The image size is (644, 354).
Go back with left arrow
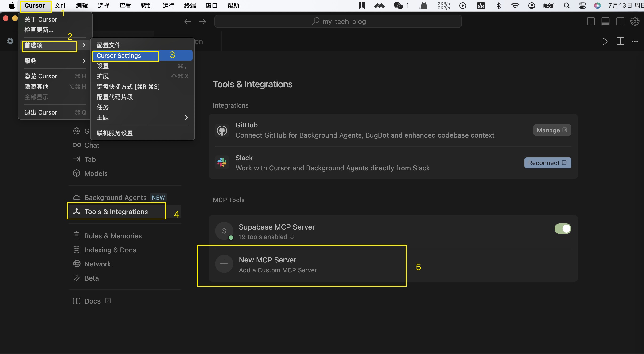click(x=188, y=22)
